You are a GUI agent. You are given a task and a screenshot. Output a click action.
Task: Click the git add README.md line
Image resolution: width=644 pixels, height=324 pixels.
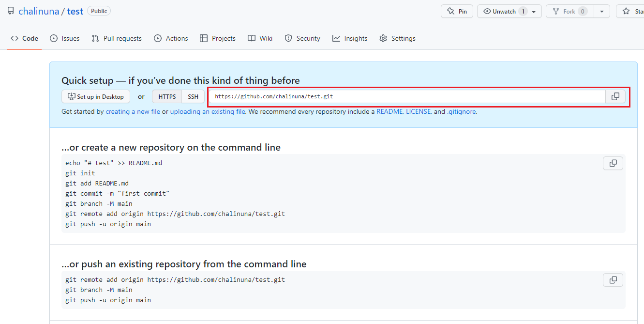click(x=97, y=184)
